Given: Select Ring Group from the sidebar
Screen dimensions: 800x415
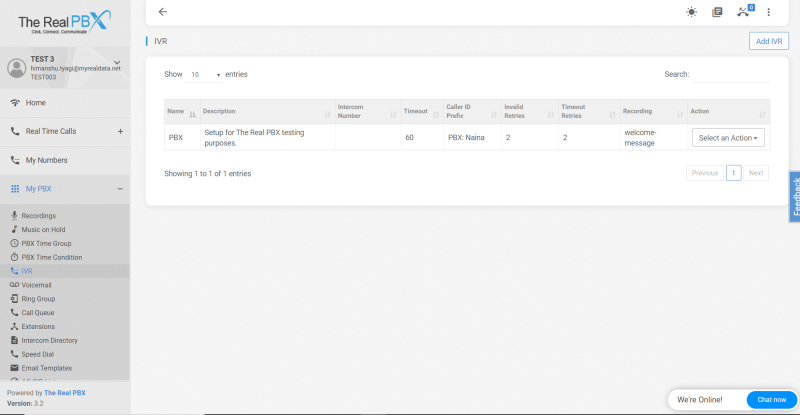Looking at the screenshot, I should [38, 298].
